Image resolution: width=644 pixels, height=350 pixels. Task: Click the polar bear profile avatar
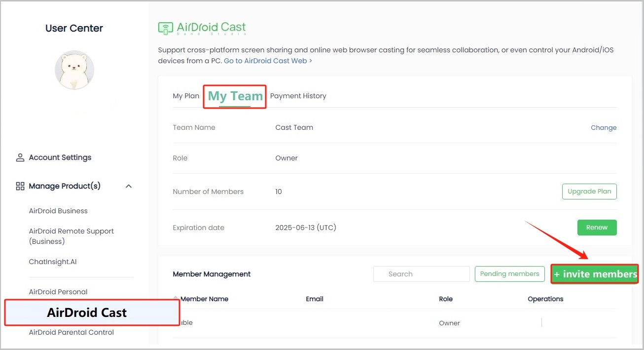(x=74, y=70)
